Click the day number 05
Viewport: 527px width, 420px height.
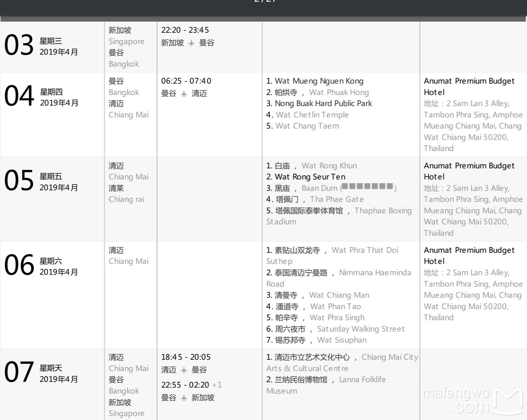(19, 181)
